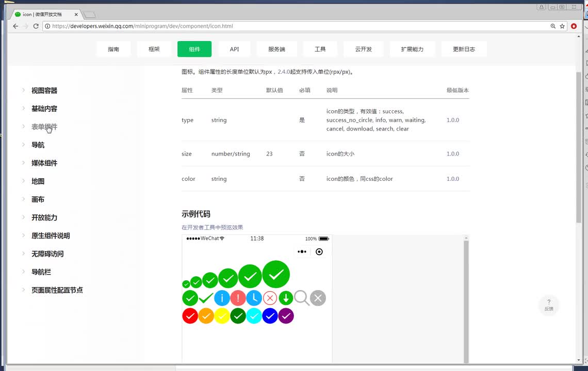Click the red colored check icon
588x371 pixels.
pyautogui.click(x=190, y=316)
